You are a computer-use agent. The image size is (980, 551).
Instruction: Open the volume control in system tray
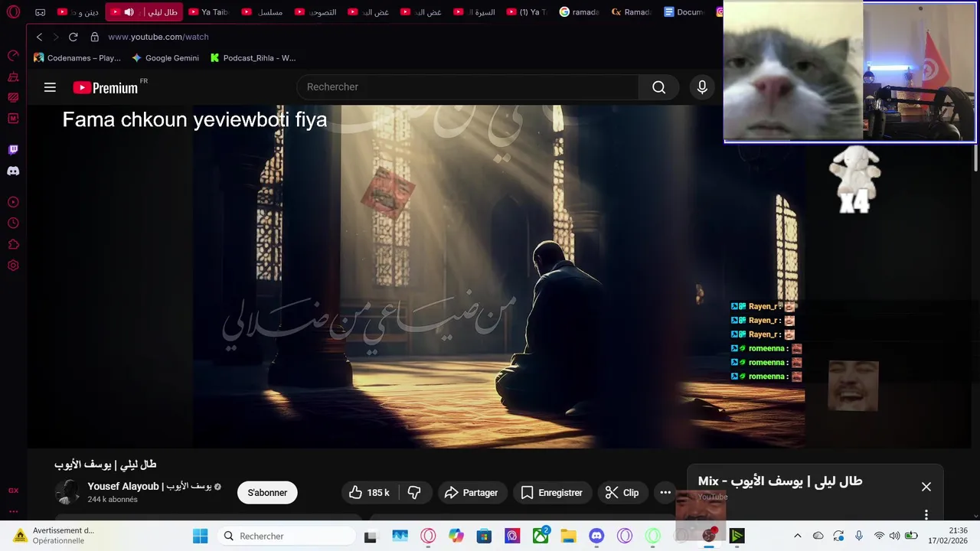[894, 536]
